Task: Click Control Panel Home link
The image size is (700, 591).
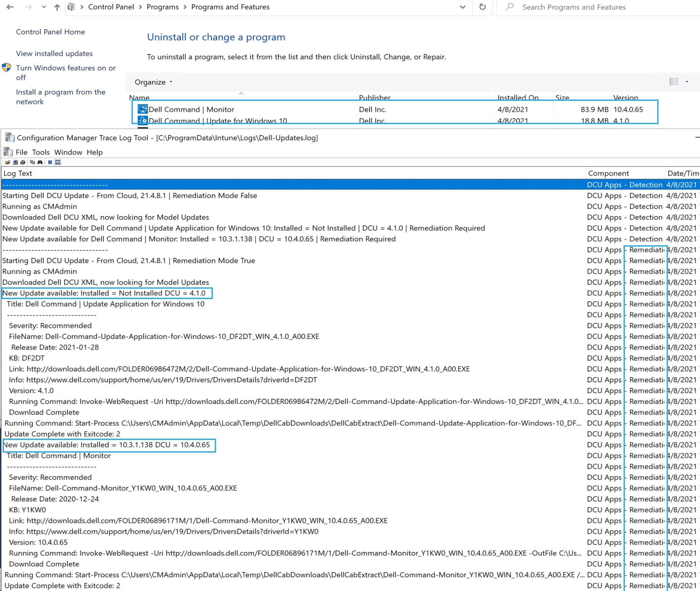Action: [50, 32]
